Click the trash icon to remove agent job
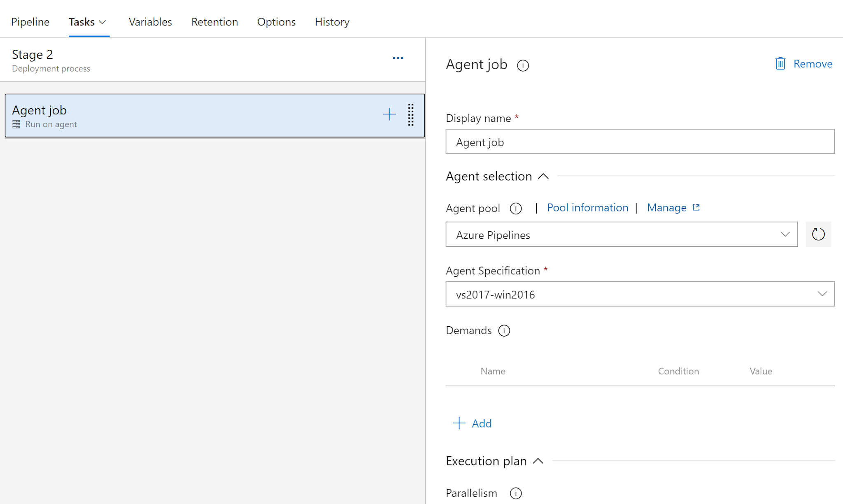 click(780, 64)
